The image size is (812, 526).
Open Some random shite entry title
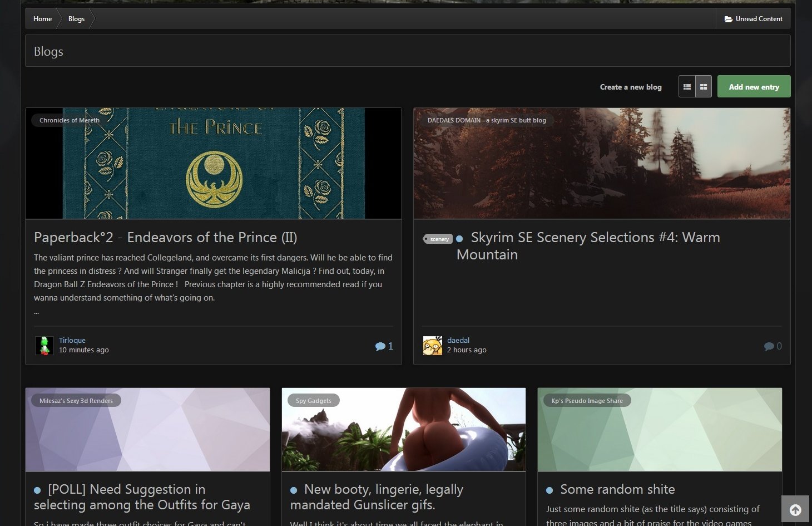pos(617,489)
